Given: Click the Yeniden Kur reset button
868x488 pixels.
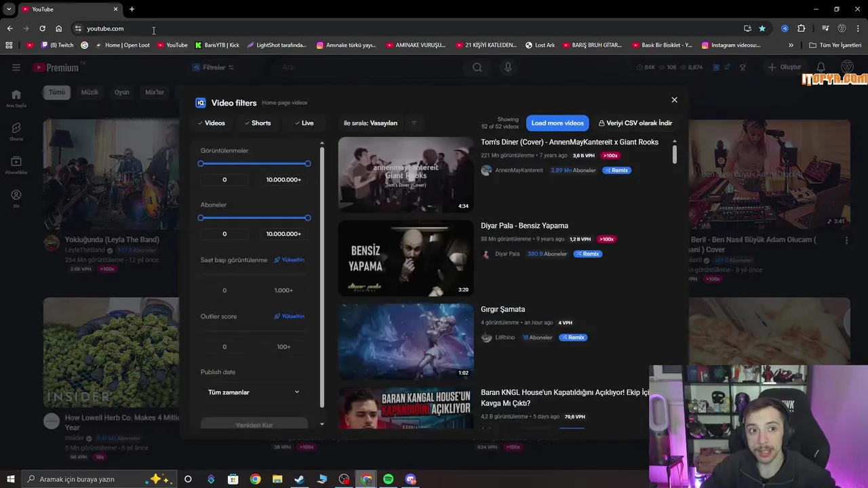Looking at the screenshot, I should [254, 424].
